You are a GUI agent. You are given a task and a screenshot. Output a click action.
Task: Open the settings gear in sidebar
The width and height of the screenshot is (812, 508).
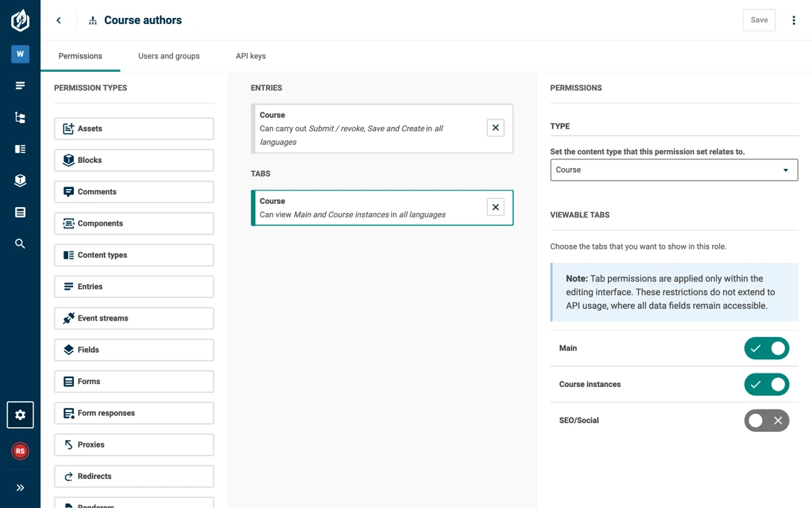20,415
